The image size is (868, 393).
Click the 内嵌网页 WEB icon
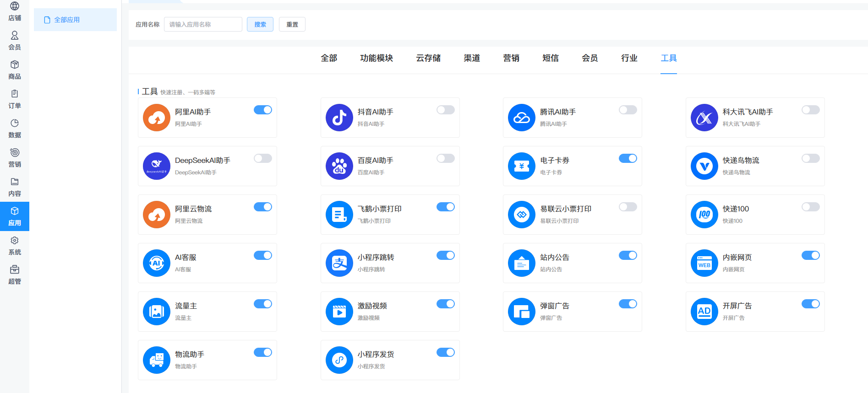click(704, 263)
